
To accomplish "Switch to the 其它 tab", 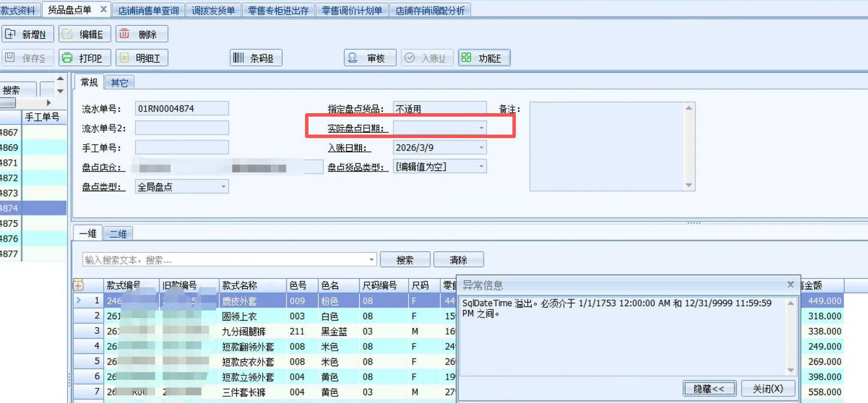I will [x=119, y=83].
